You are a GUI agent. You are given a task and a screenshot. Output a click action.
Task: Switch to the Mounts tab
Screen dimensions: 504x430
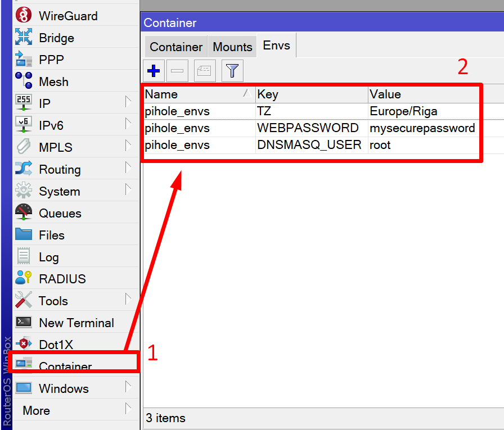(x=232, y=47)
